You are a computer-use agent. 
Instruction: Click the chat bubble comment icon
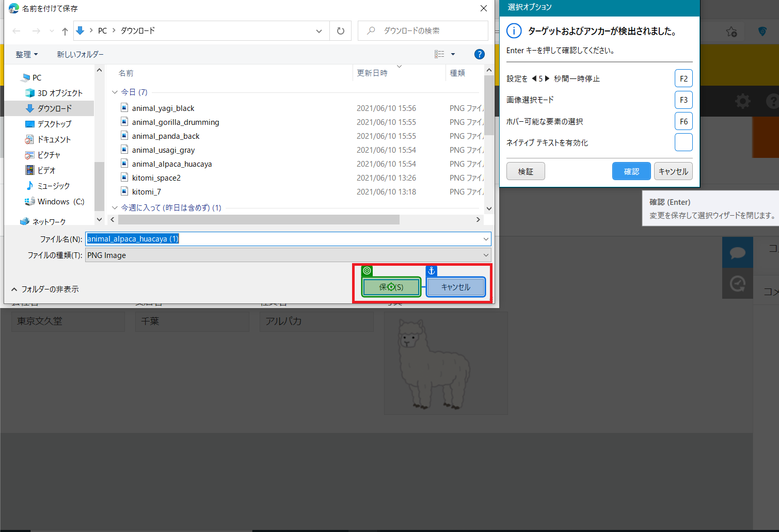point(737,253)
